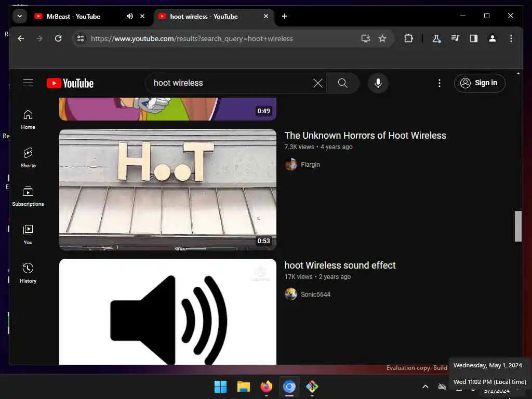Open You in YouTube sidebar
Viewport: 532px width, 399px height.
(x=28, y=234)
